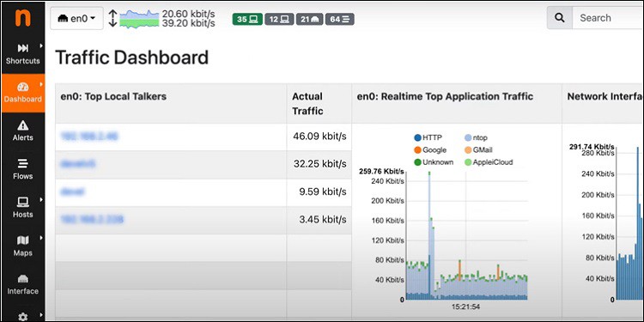Expand the Hosts submenu arrow
644x322 pixels.
pyautogui.click(x=41, y=199)
